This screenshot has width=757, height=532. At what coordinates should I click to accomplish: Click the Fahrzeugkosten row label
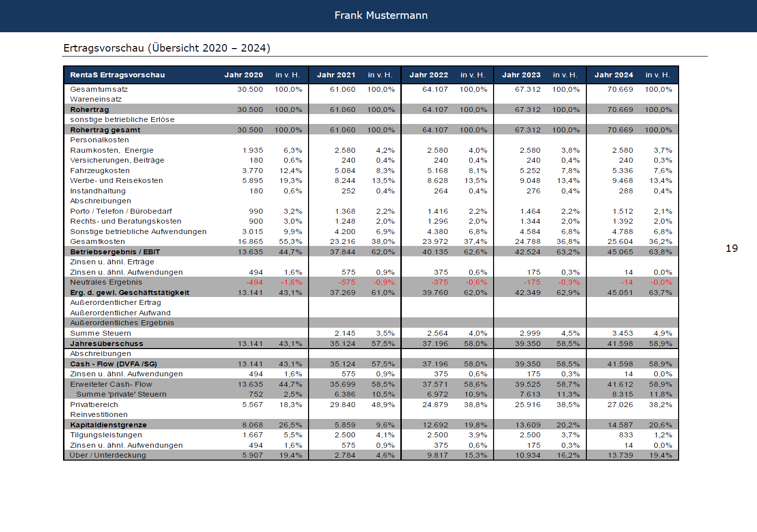point(100,171)
